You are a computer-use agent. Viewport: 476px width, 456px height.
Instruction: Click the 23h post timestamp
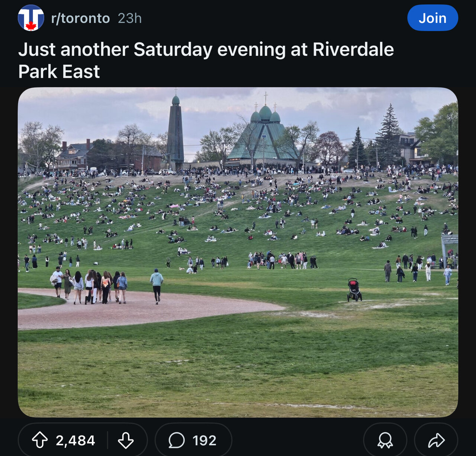[x=130, y=18]
